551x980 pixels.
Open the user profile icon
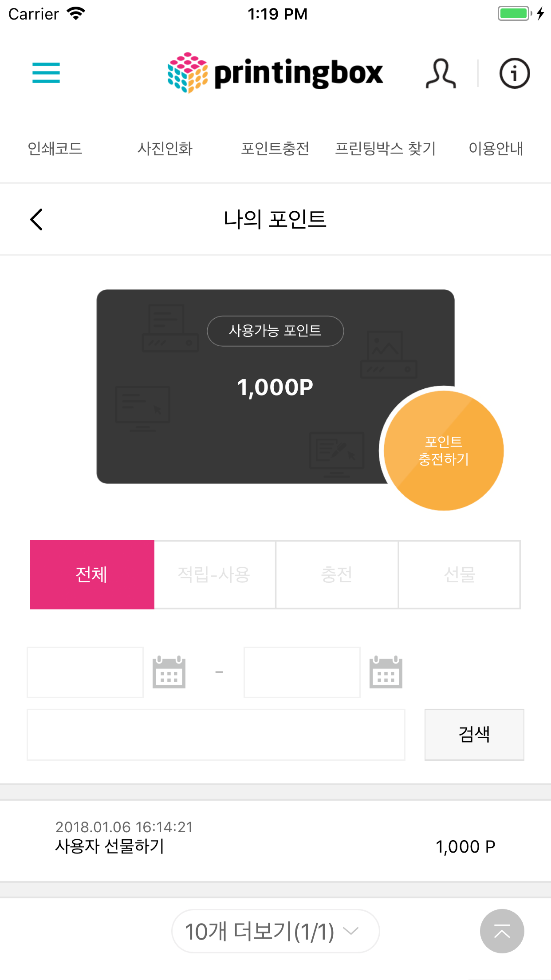coord(441,73)
